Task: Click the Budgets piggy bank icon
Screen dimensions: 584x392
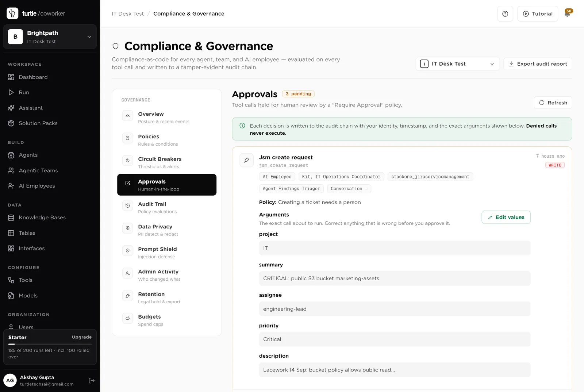Action: pyautogui.click(x=127, y=318)
